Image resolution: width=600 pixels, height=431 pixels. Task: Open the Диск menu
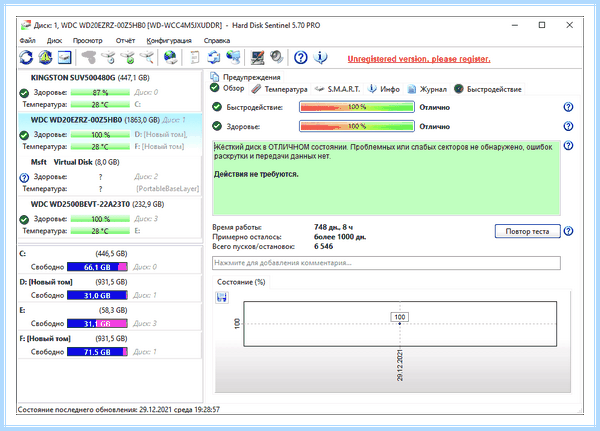pos(54,41)
